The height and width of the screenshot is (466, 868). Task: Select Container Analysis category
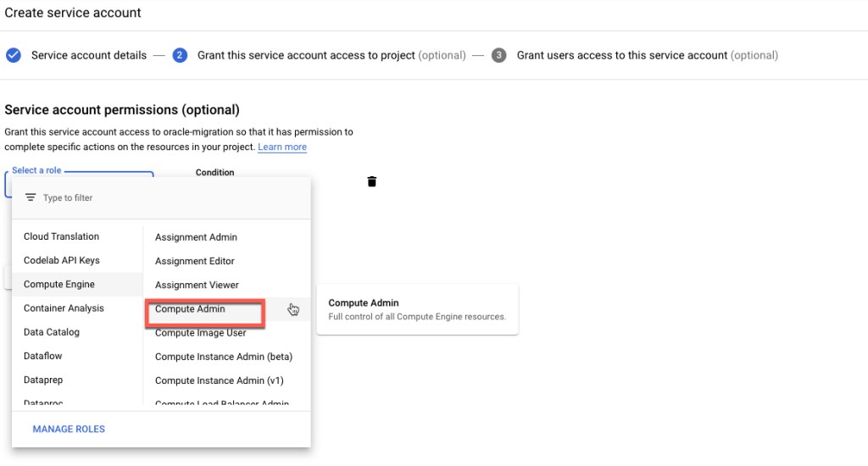(x=64, y=308)
